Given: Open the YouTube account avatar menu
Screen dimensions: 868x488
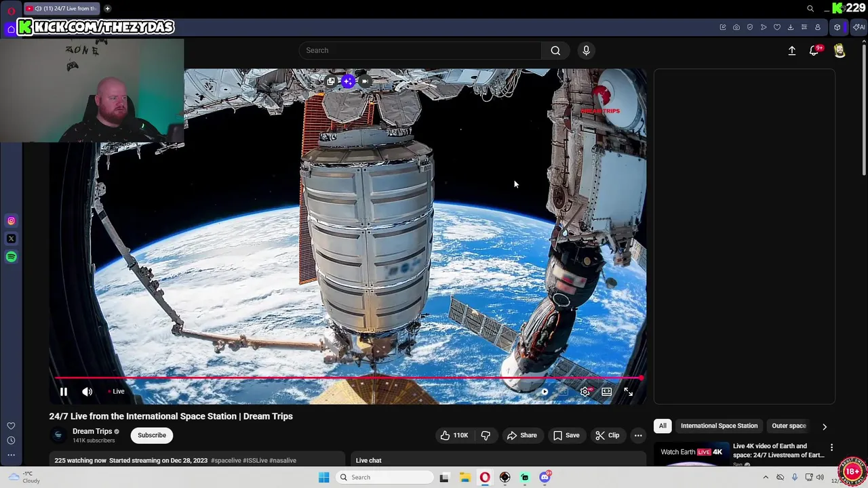Looking at the screenshot, I should (x=840, y=51).
